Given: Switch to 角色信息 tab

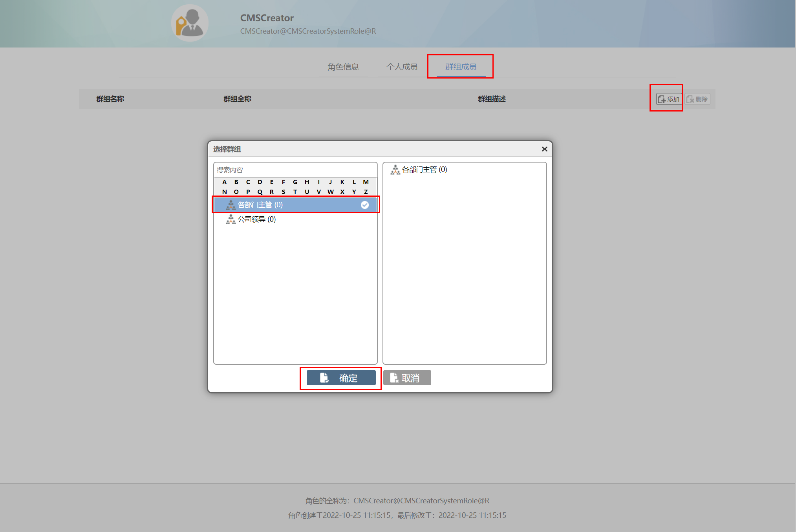Looking at the screenshot, I should (x=343, y=67).
